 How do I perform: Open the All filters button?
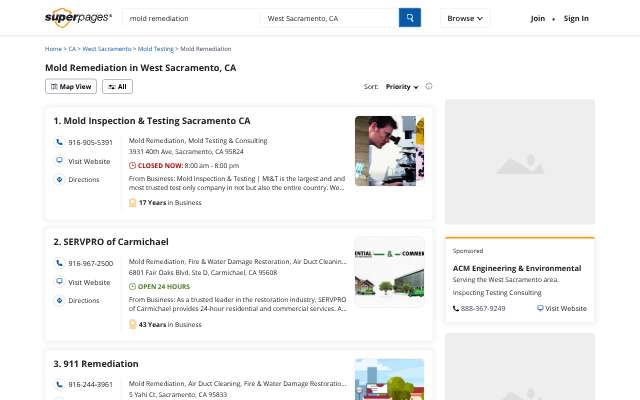click(118, 87)
